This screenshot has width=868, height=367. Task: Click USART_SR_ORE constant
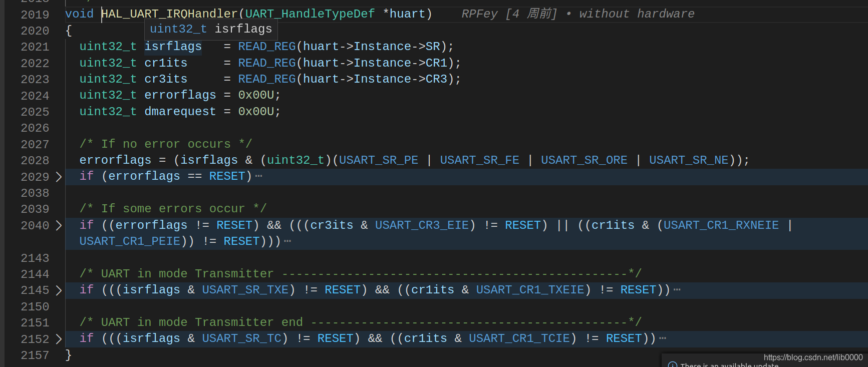584,160
